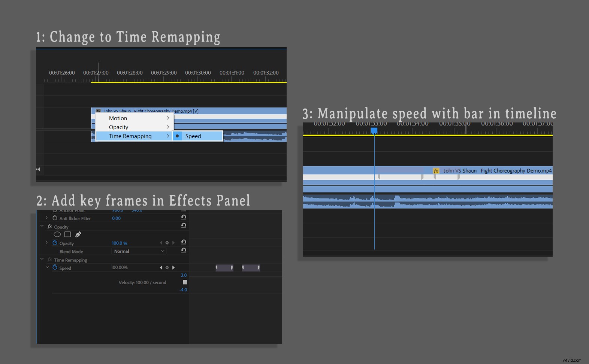
Task: Reset the Opacity parameter value
Action: tap(184, 242)
